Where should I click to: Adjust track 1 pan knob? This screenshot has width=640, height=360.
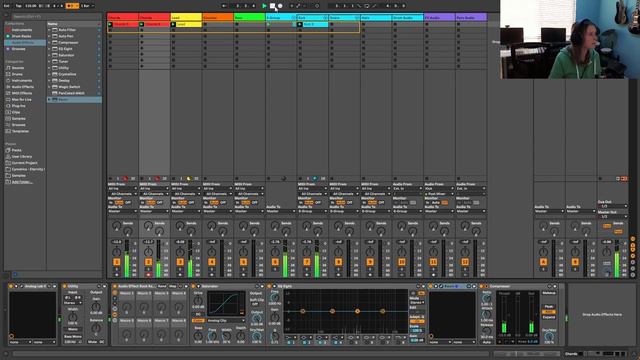pos(117,251)
